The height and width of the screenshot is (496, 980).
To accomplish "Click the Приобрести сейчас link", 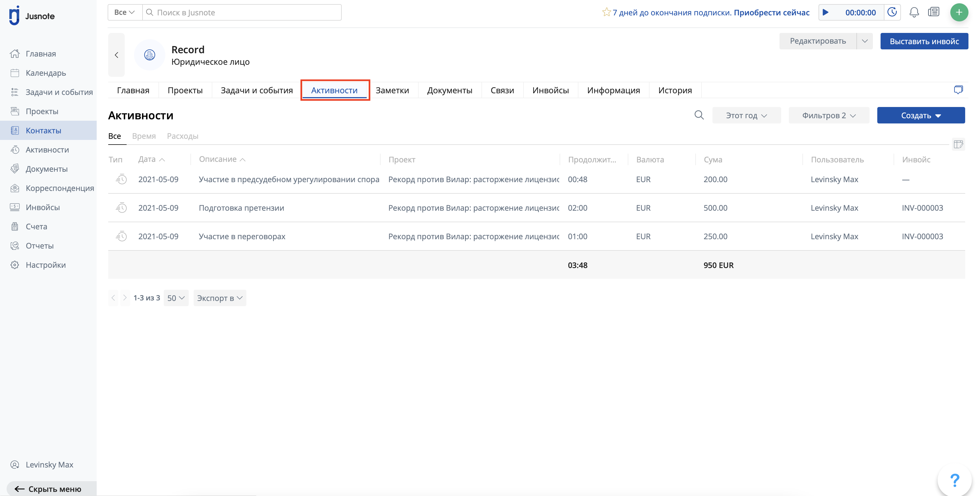I will [771, 13].
